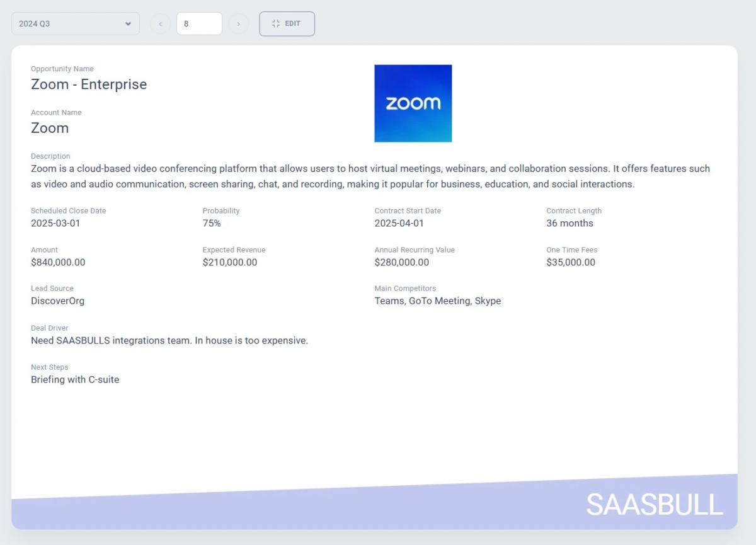The width and height of the screenshot is (756, 545).
Task: Select the opportunity name Zoom - Enterprise
Action: [89, 84]
